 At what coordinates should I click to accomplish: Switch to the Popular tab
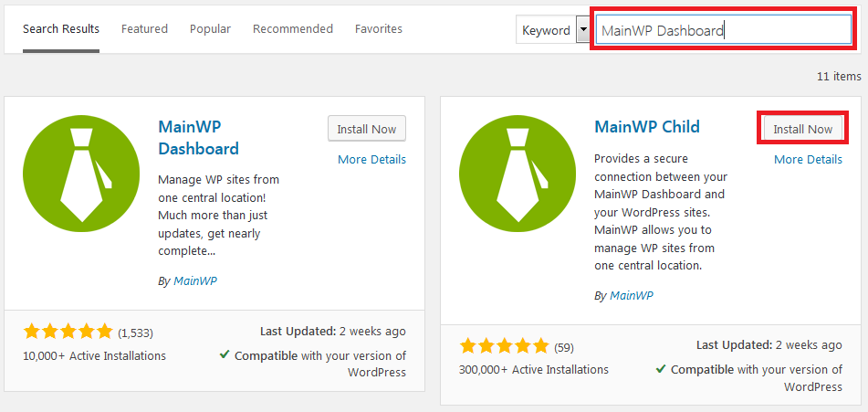210,29
